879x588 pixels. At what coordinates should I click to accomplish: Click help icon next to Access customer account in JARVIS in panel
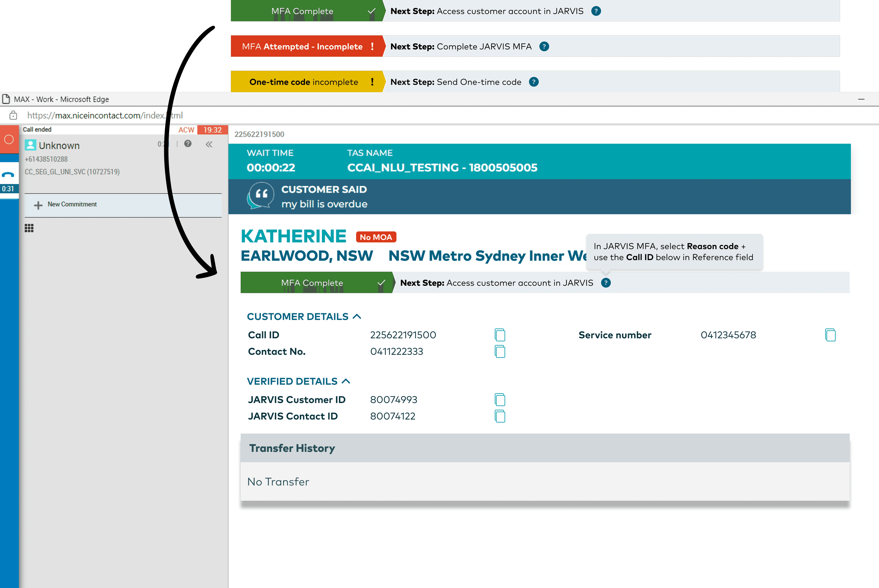[x=606, y=283]
